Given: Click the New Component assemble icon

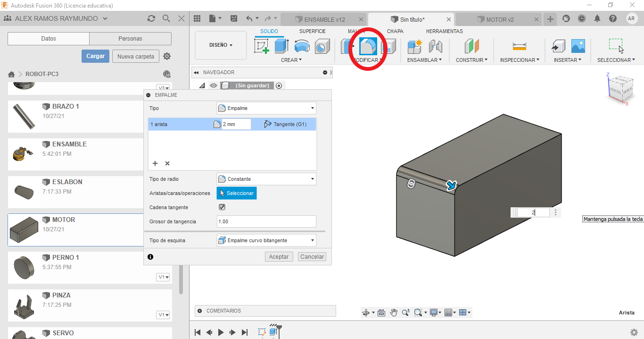Looking at the screenshot, I should (415, 46).
